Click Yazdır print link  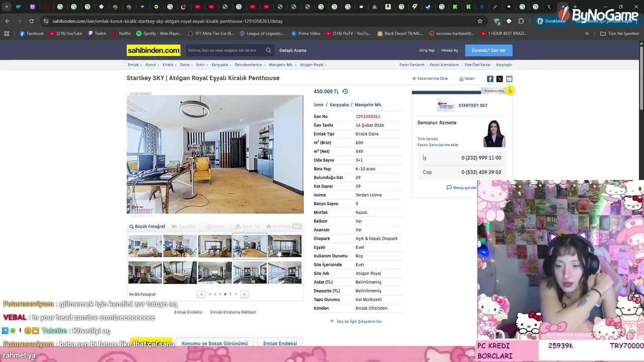(x=467, y=78)
